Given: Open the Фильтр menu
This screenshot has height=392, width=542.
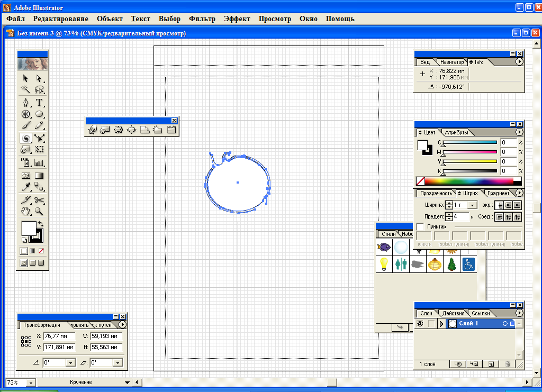Looking at the screenshot, I should point(202,19).
